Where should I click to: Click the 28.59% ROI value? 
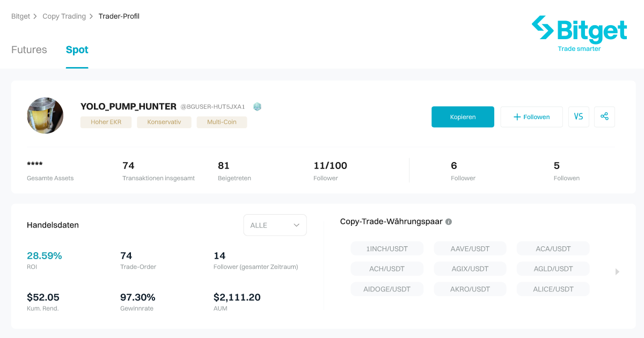tap(45, 255)
